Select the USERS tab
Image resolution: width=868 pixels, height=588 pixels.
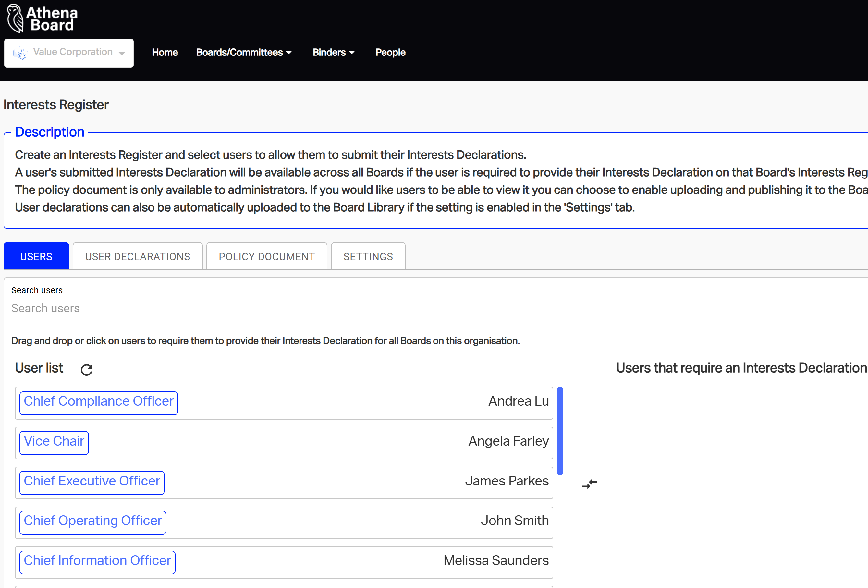(36, 256)
